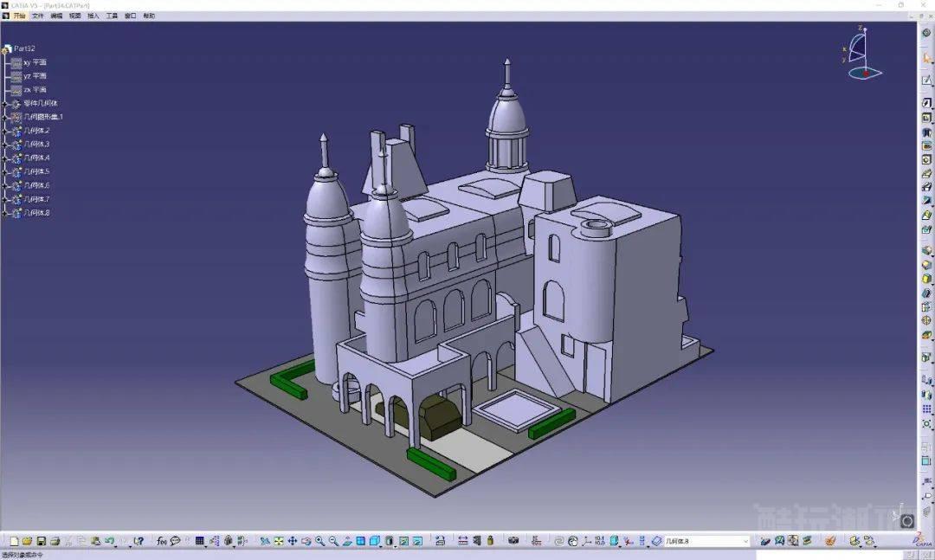Expand the 几何体.7 tree node
This screenshot has height=560, width=935.
tap(5, 200)
